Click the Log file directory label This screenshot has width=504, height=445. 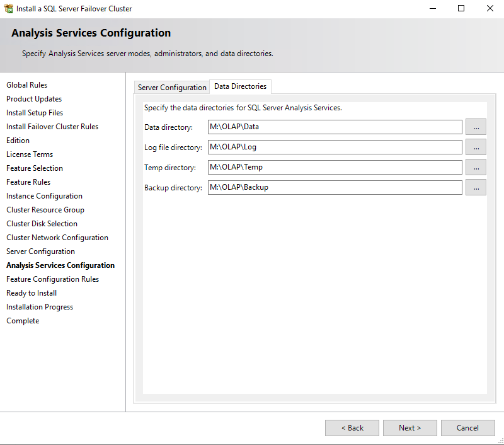pos(173,147)
